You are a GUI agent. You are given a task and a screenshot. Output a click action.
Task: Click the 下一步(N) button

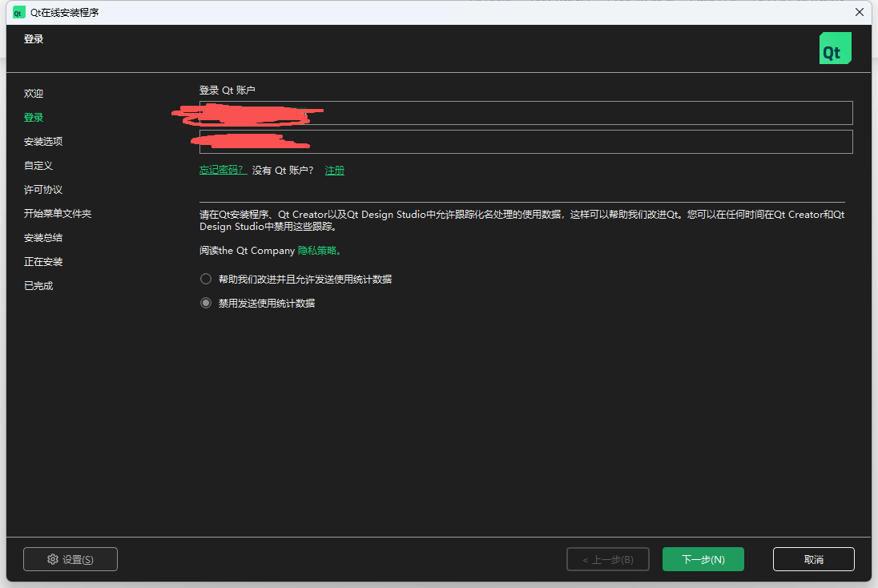click(703, 559)
